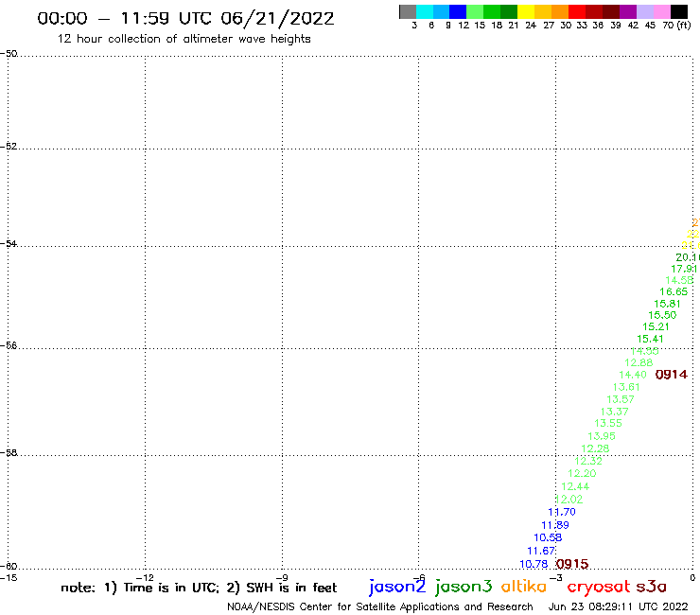Click the wave height value 13.95
Image resolution: width=700 pixels, height=615 pixels.
tap(602, 436)
